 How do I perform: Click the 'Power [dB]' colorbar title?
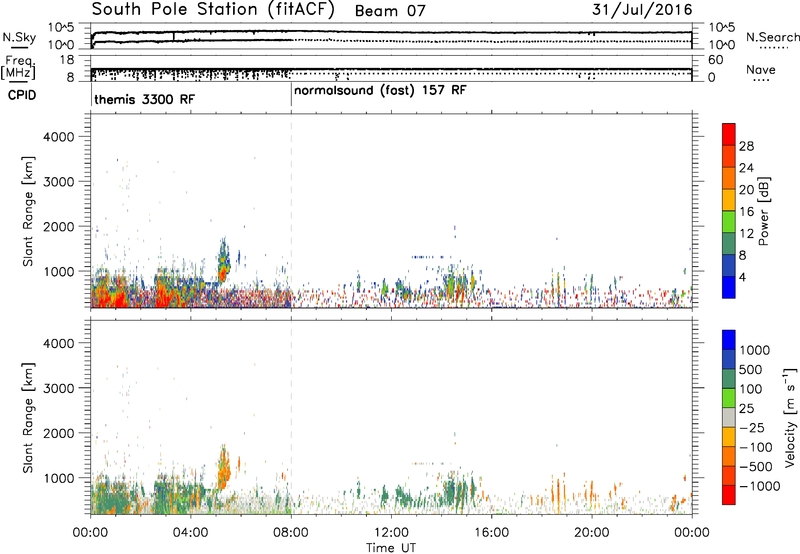click(764, 211)
